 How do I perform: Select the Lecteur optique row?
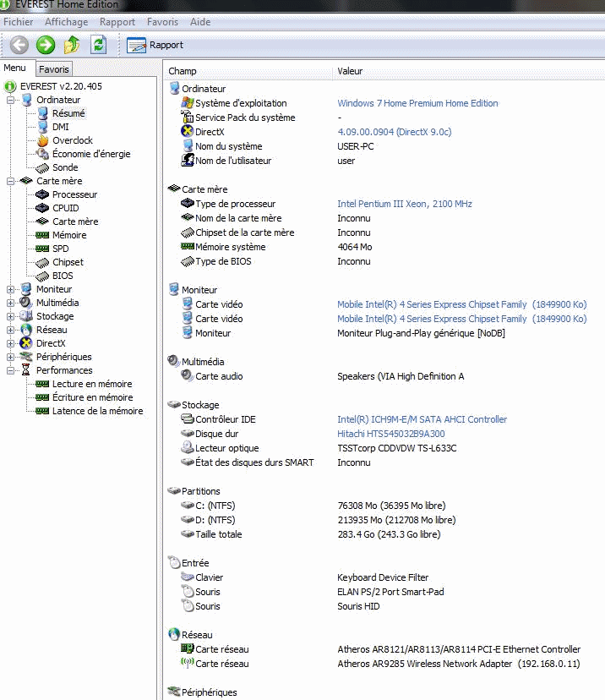[384, 448]
